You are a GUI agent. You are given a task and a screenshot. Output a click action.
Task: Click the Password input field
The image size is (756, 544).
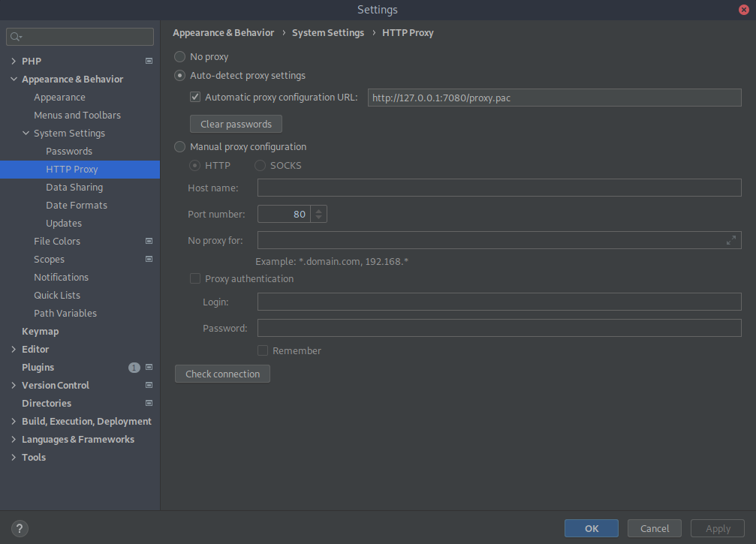pyautogui.click(x=499, y=328)
